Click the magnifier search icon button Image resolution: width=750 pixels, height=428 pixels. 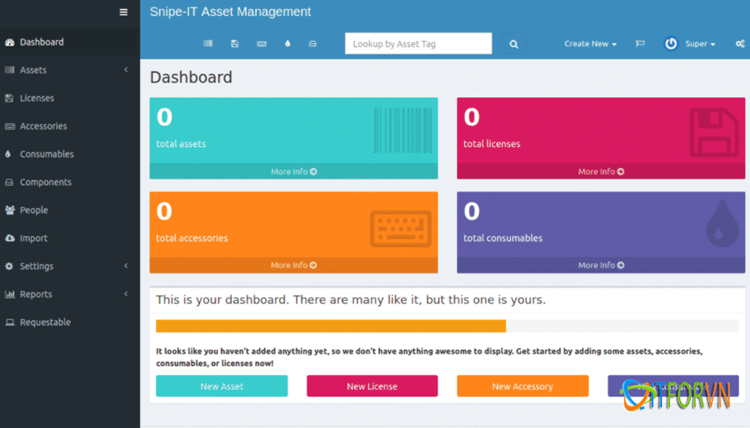514,44
